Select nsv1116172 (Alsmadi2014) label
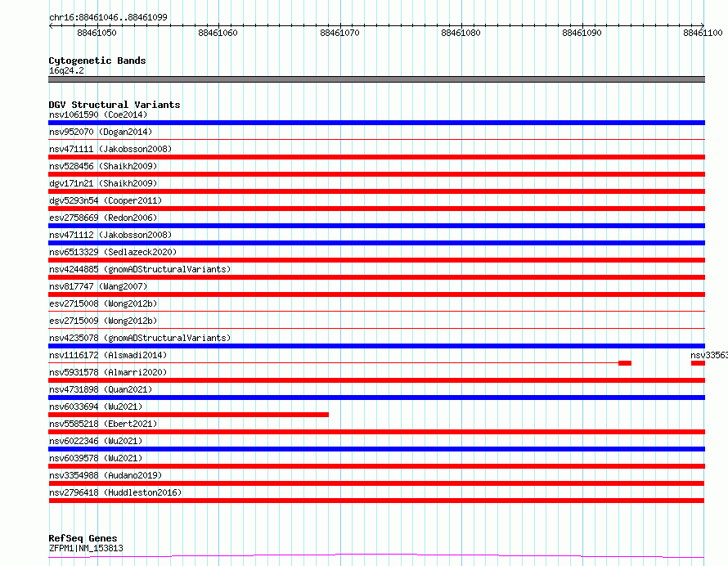This screenshot has width=728, height=566. pyautogui.click(x=108, y=355)
